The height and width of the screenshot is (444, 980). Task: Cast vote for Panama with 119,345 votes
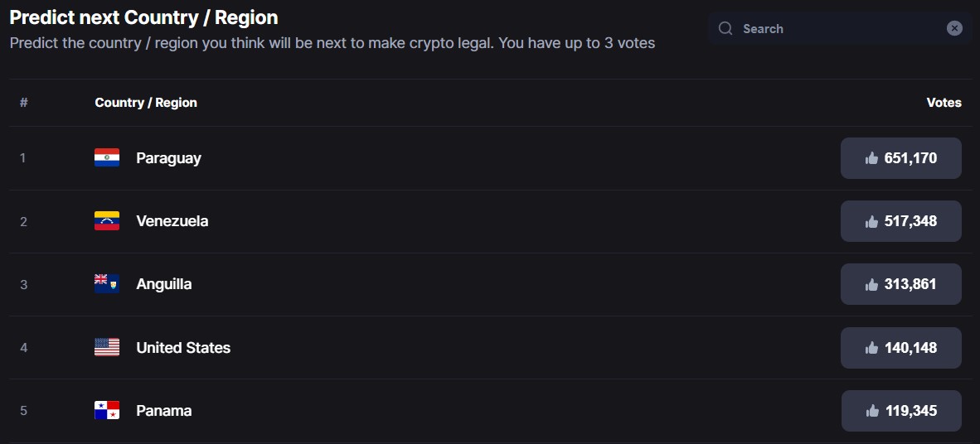pos(900,411)
